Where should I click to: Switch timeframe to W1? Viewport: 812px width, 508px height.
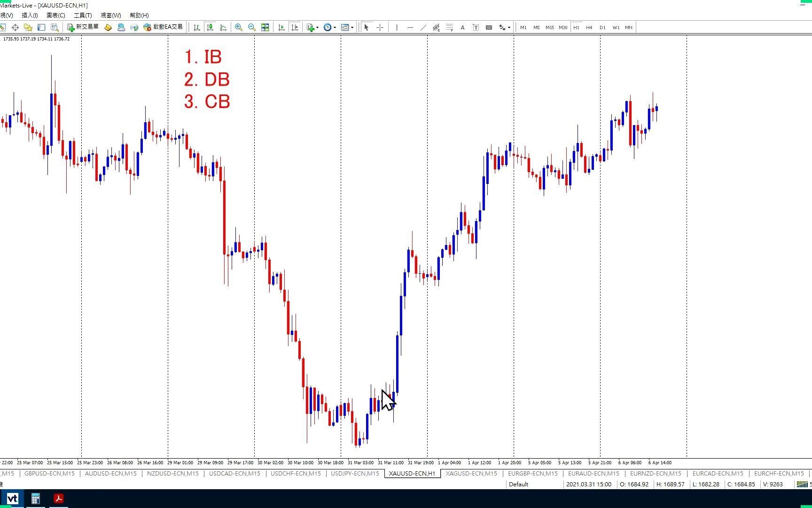click(x=616, y=27)
